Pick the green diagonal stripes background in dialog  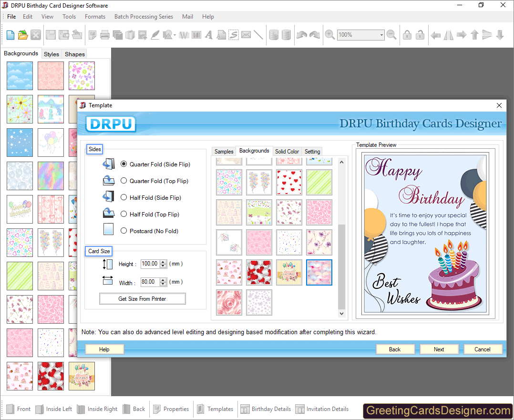pos(319,182)
